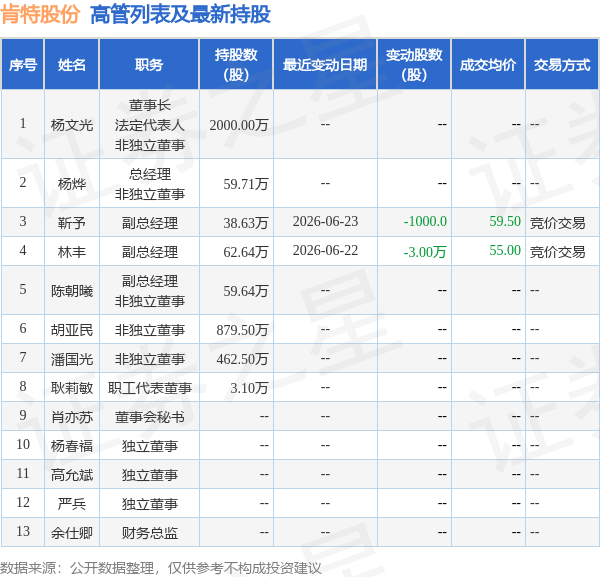Image resolution: width=600 pixels, height=577 pixels.
Task: Click the date 2026-06-23 for 靳予
Action: coord(325,221)
